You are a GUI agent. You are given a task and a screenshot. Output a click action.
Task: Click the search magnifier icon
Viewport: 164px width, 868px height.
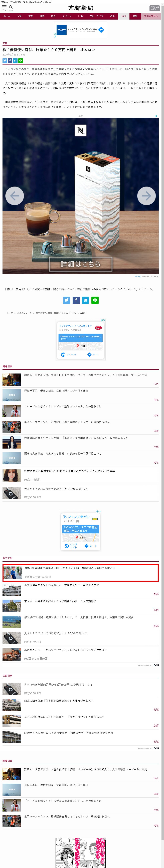[x=11, y=7]
